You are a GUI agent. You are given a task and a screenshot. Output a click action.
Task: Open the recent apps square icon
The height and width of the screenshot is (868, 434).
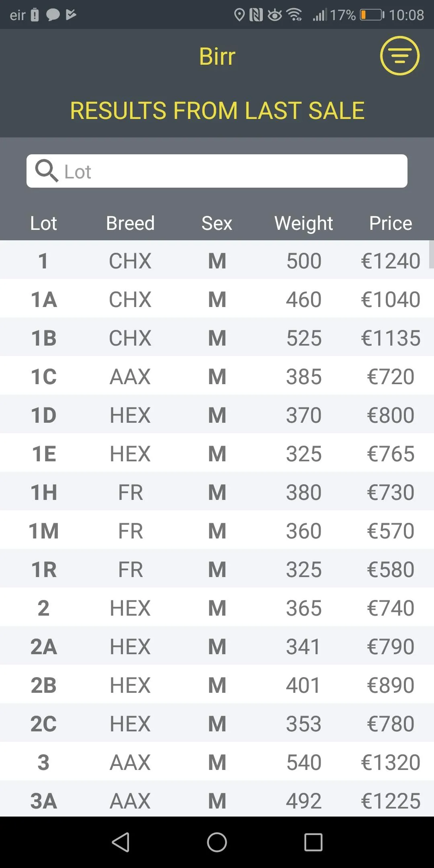pyautogui.click(x=313, y=842)
